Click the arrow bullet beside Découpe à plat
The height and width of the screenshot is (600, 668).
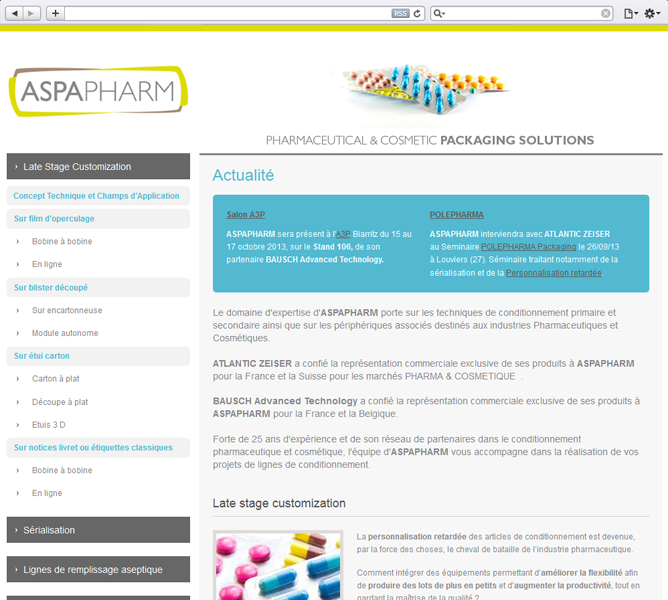tap(18, 402)
